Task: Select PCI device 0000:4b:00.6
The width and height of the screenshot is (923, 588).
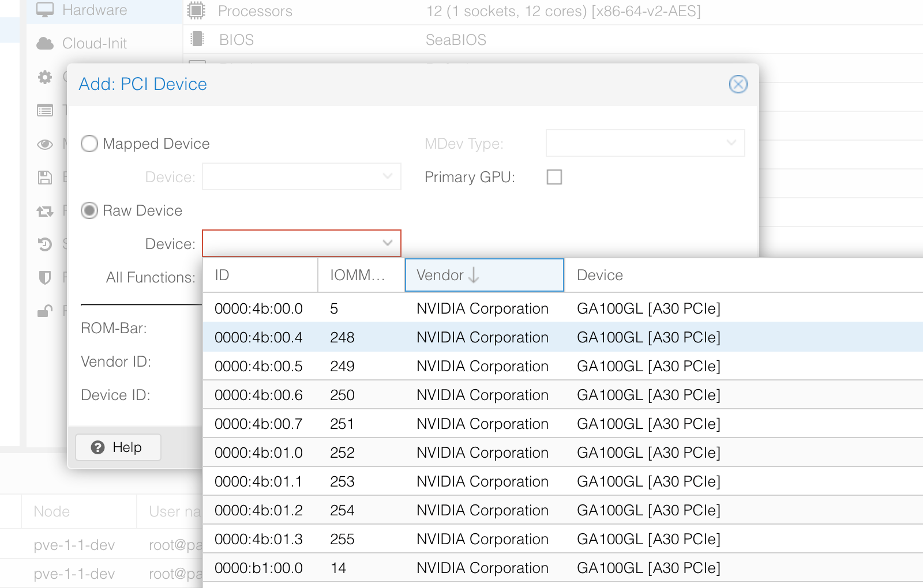Action: pyautogui.click(x=563, y=395)
